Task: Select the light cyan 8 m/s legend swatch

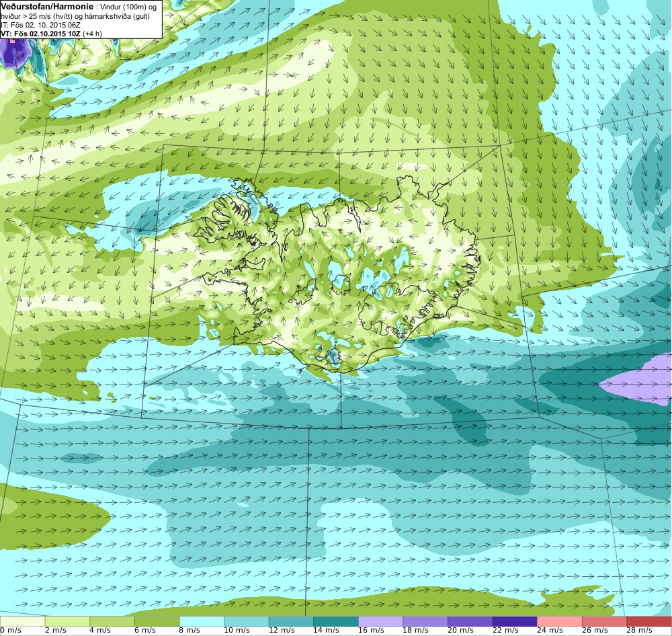Action: pos(202,621)
